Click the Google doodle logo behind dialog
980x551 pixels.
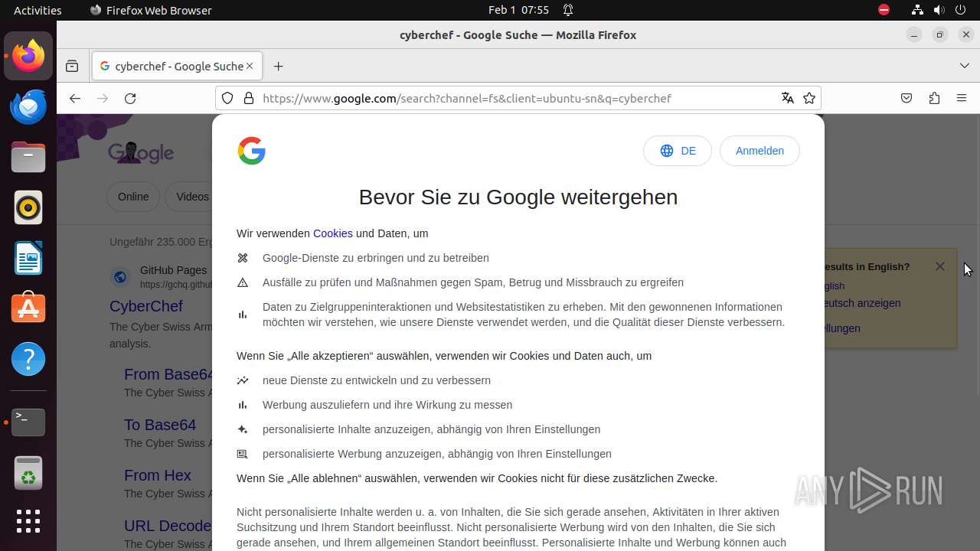(x=141, y=152)
